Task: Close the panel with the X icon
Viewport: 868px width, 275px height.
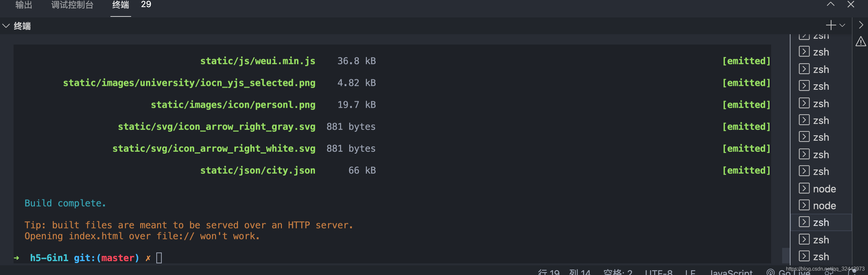Action: (851, 5)
